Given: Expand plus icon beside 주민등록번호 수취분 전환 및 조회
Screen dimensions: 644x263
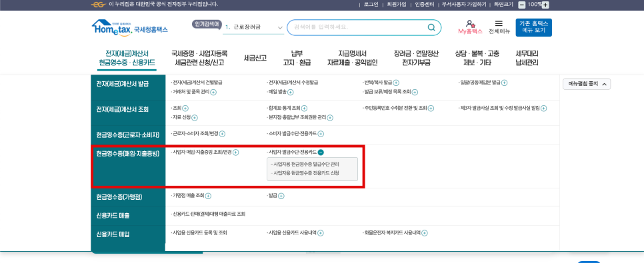Looking at the screenshot, I should tap(431, 109).
